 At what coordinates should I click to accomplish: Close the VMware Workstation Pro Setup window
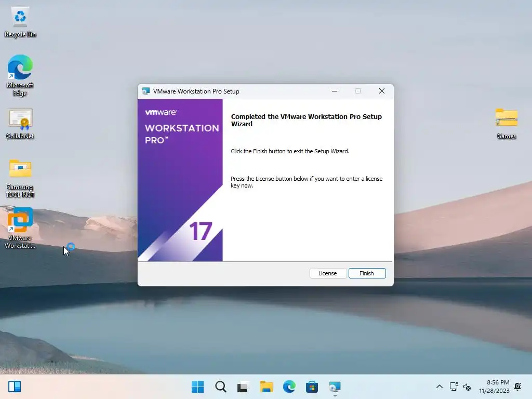point(382,91)
